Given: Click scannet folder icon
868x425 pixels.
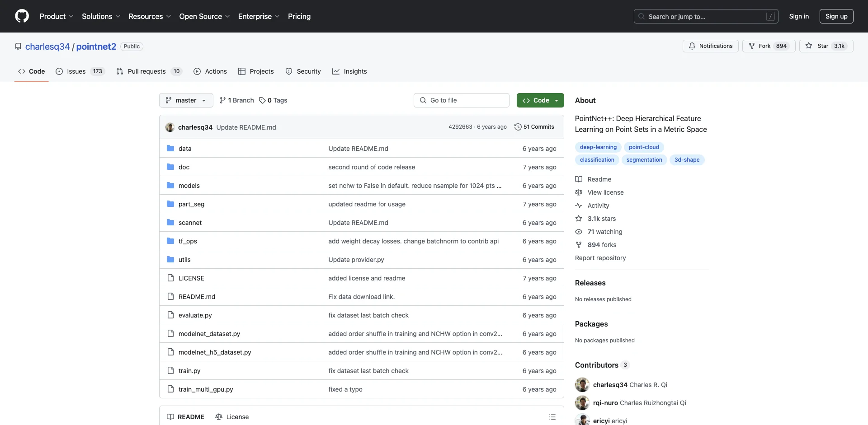Looking at the screenshot, I should point(170,222).
